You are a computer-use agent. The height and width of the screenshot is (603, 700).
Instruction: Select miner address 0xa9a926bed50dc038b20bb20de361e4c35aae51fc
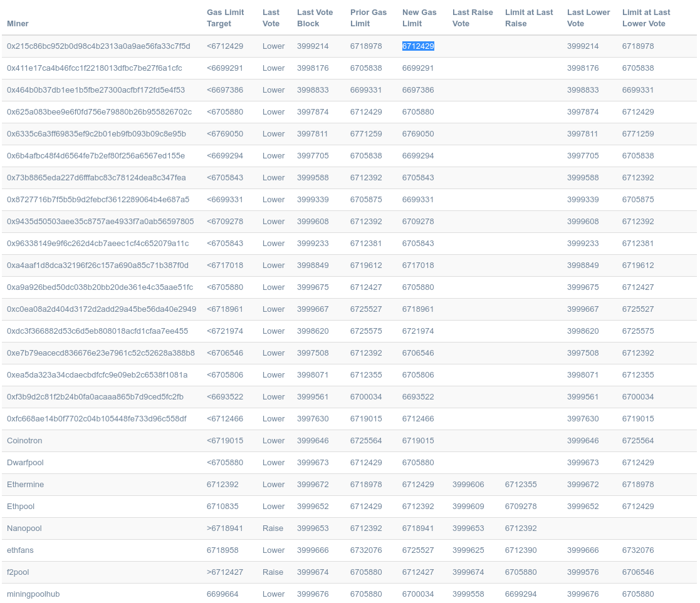(x=100, y=287)
